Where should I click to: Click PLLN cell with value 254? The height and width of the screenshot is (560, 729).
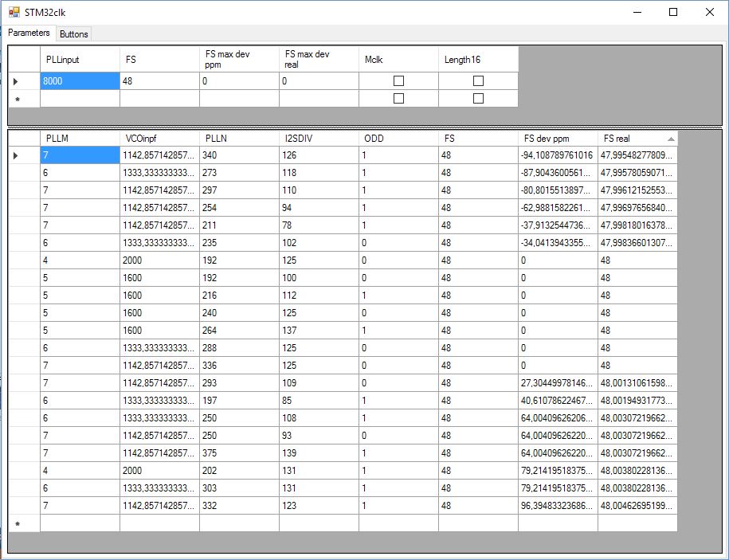tap(239, 208)
